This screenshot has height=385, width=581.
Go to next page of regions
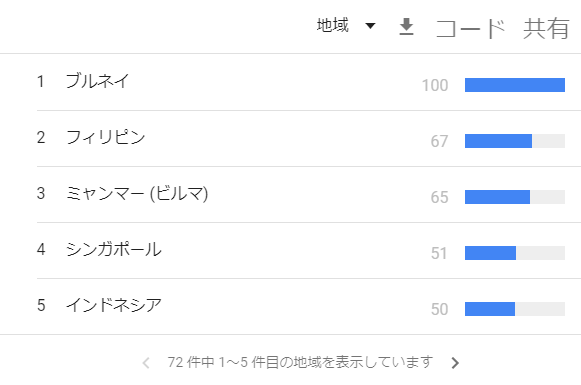coord(455,363)
